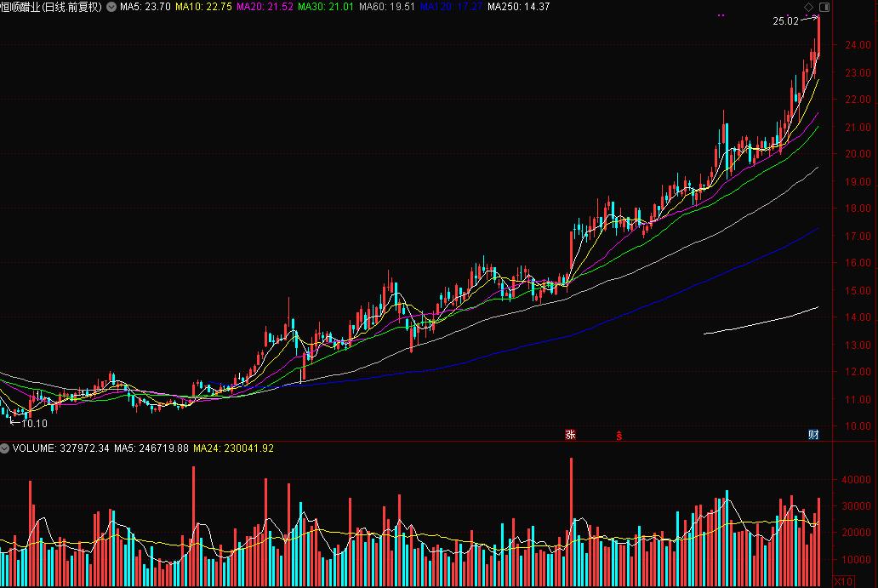This screenshot has width=878, height=588.
Task: Click the 10.10 low price label
Action: [x=34, y=424]
